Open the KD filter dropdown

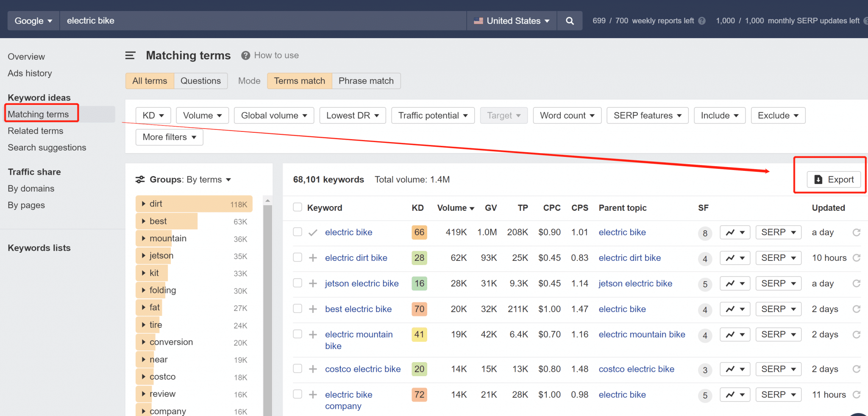(x=153, y=115)
